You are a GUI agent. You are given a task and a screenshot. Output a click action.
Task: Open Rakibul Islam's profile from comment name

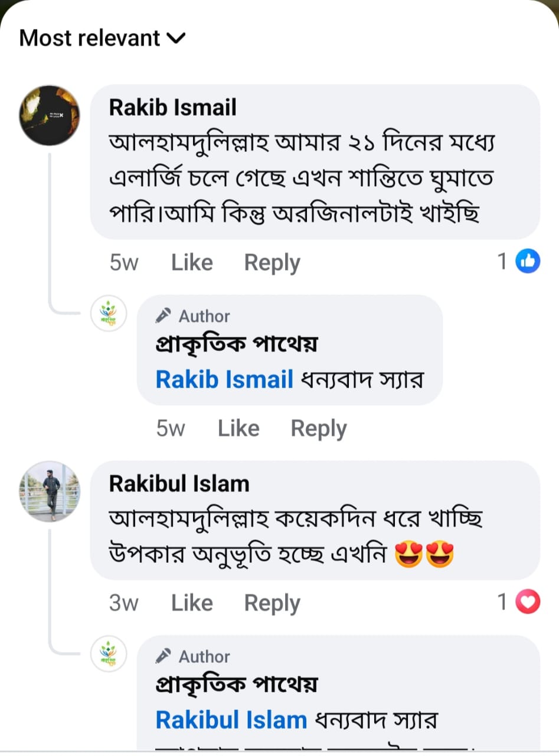pyautogui.click(x=179, y=484)
